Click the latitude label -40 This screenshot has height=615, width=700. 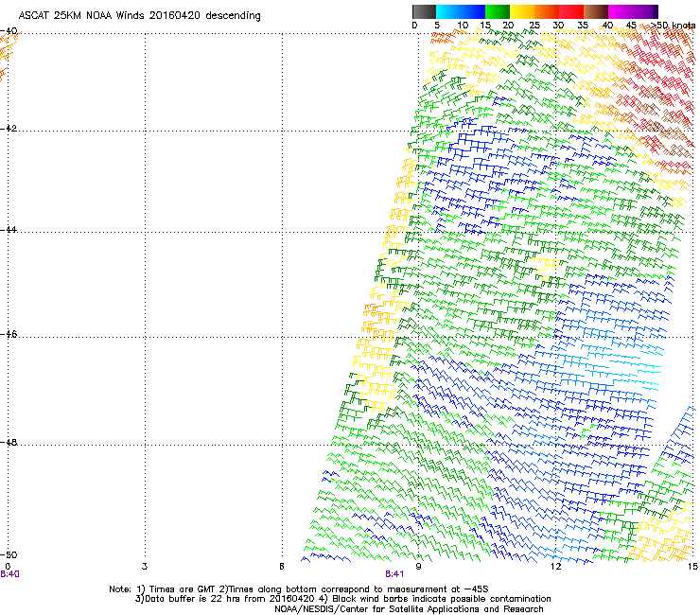click(x=9, y=31)
